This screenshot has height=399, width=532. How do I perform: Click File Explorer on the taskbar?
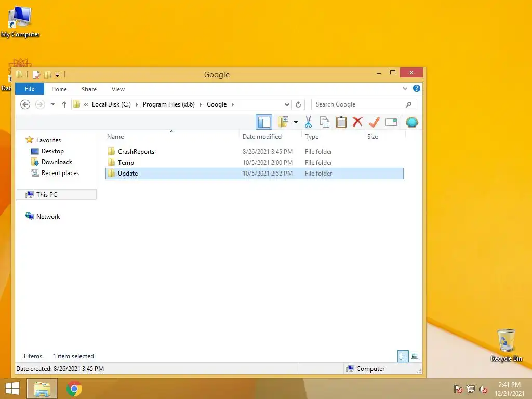coord(42,389)
